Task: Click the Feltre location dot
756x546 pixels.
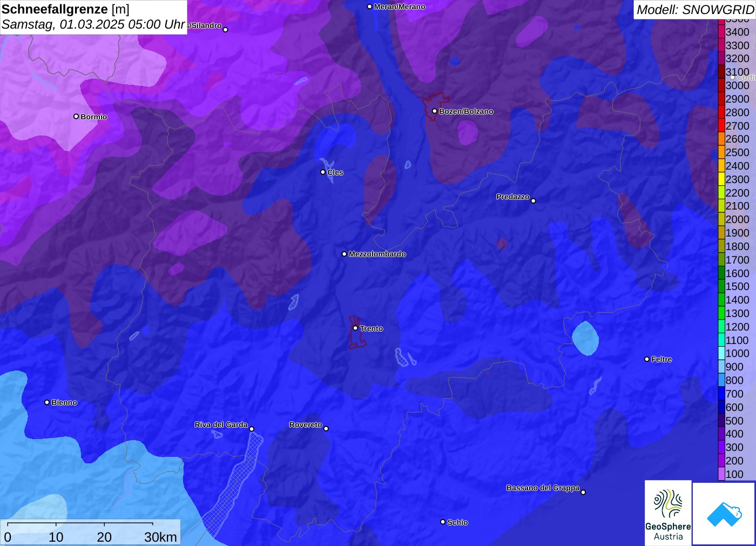Action: pos(647,359)
